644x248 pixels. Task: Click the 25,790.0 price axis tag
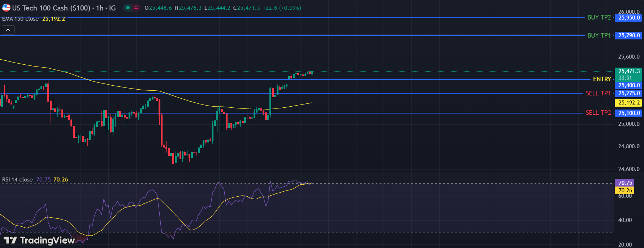(629, 35)
